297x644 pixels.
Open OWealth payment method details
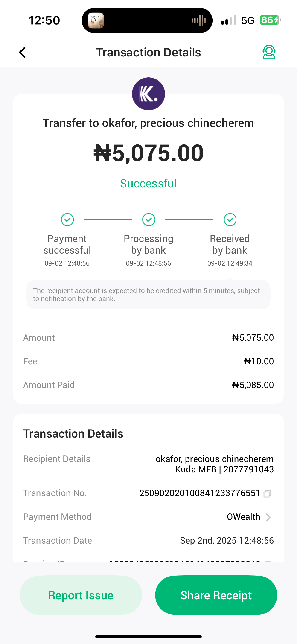click(243, 517)
